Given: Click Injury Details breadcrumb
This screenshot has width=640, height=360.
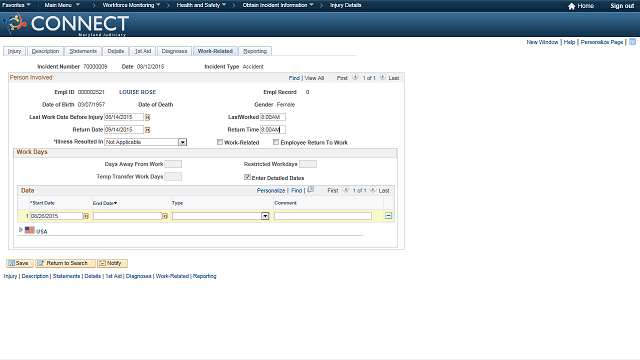Looking at the screenshot, I should coord(345,5).
